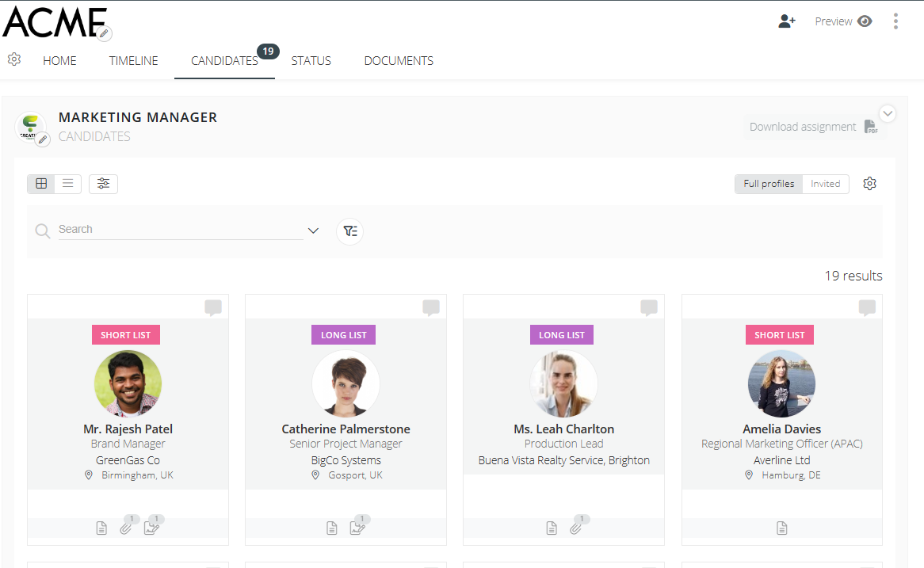Select the Invited toggle
This screenshot has width=924, height=568.
[825, 184]
